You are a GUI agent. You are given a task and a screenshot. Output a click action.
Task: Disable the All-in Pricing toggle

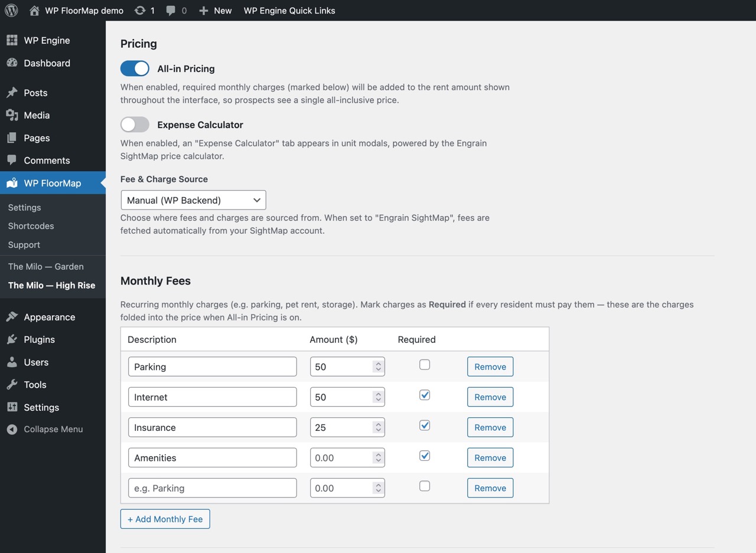click(135, 68)
